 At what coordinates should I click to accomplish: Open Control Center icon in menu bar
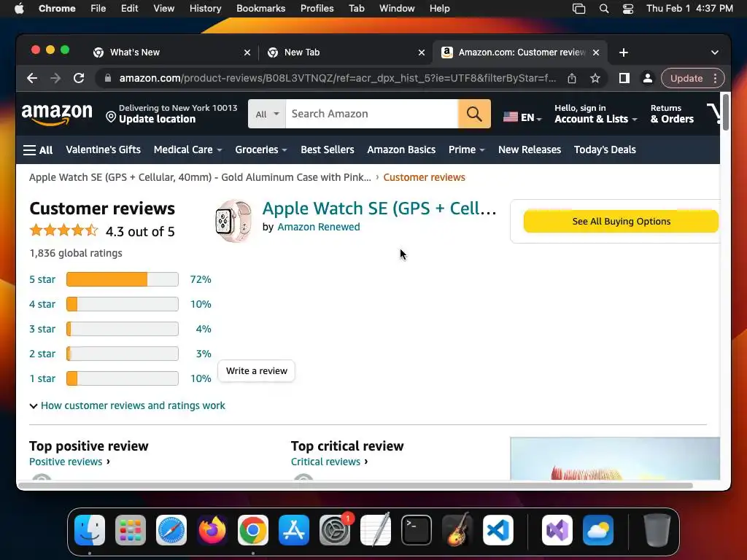click(628, 8)
